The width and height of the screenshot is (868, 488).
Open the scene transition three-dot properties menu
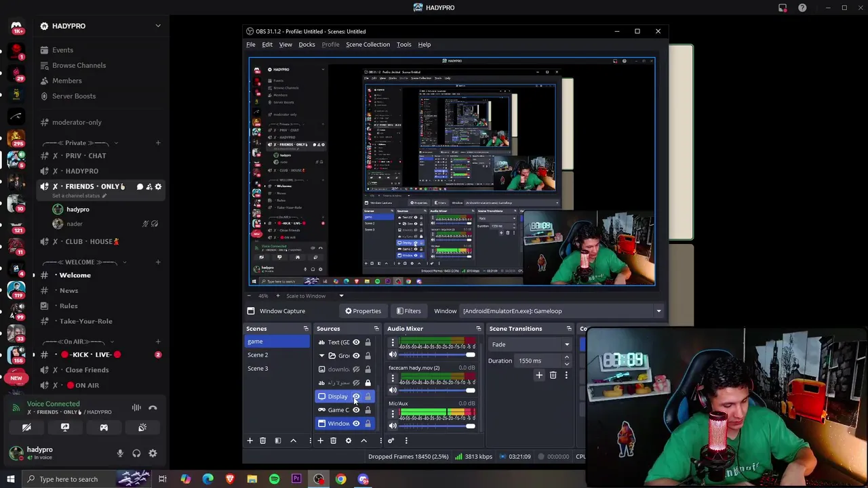point(566,375)
